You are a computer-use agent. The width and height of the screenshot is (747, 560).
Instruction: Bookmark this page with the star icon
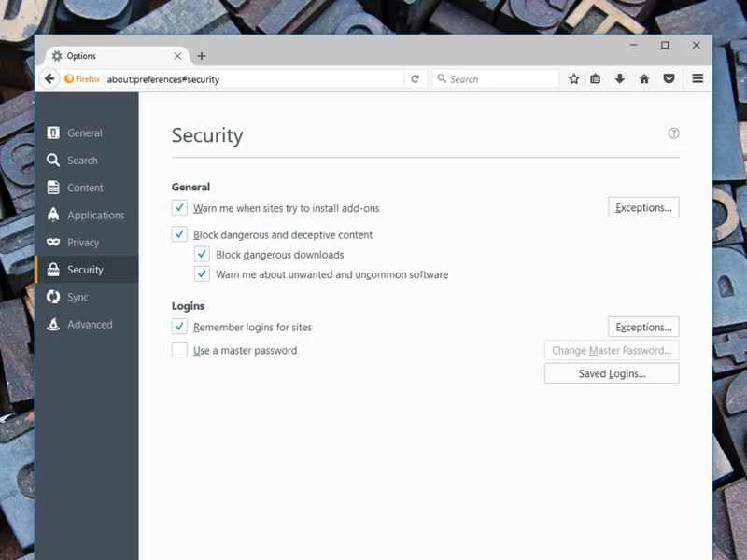(573, 78)
